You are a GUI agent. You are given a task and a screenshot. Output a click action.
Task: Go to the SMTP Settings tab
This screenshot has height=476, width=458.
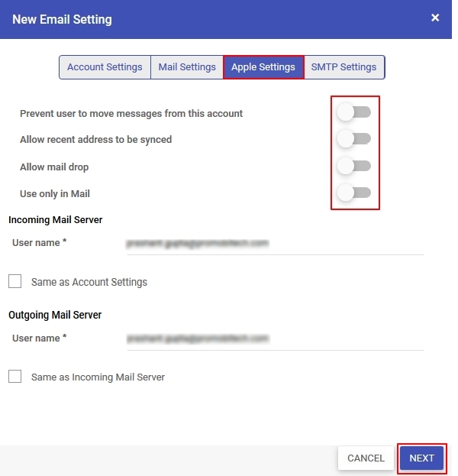343,67
